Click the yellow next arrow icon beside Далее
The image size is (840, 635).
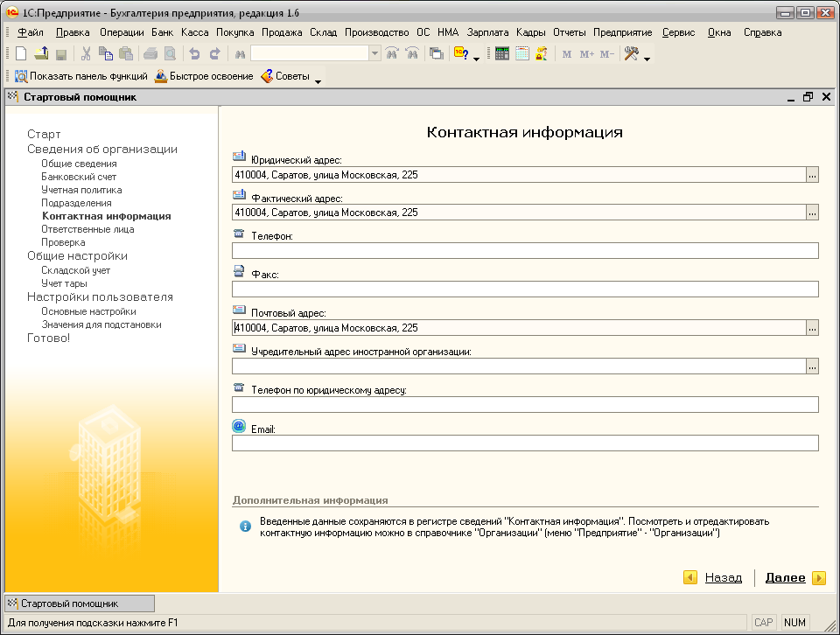(819, 578)
